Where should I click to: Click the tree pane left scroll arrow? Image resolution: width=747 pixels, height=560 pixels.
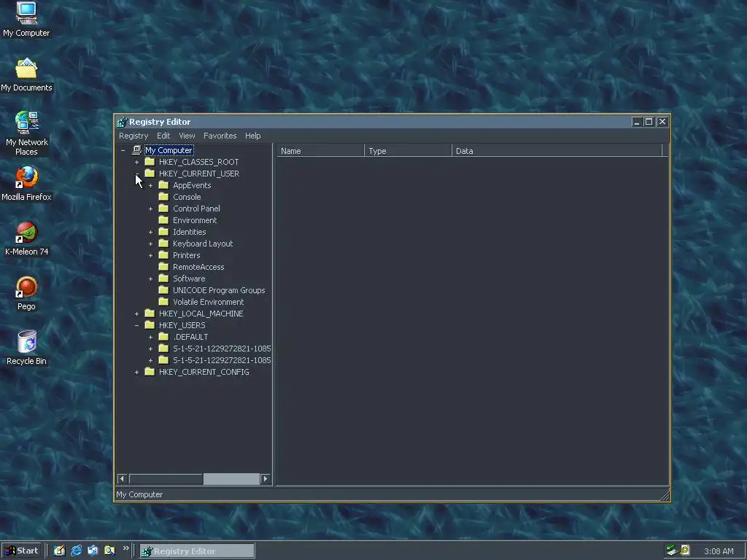[x=122, y=478]
